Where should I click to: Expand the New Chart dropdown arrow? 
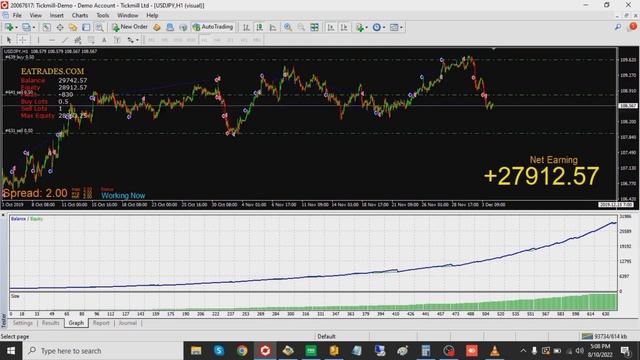point(16,27)
